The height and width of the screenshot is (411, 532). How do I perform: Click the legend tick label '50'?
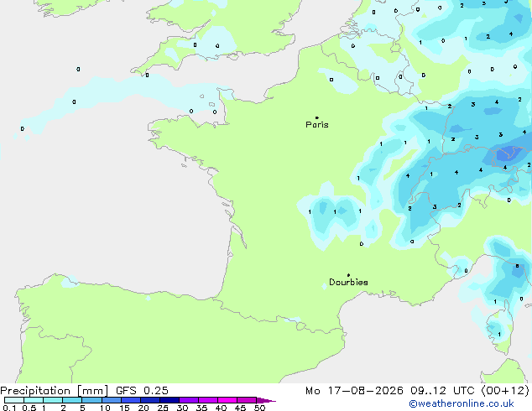point(259,408)
